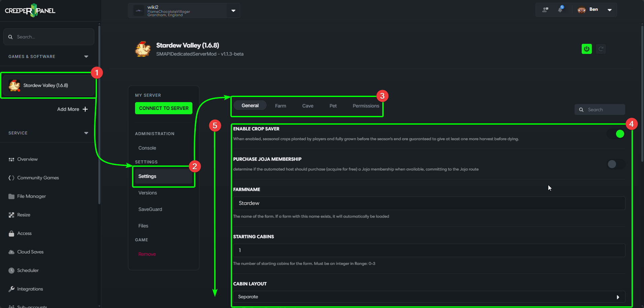This screenshot has width=644, height=308.
Task: Switch to the Permissions tab
Action: click(366, 106)
